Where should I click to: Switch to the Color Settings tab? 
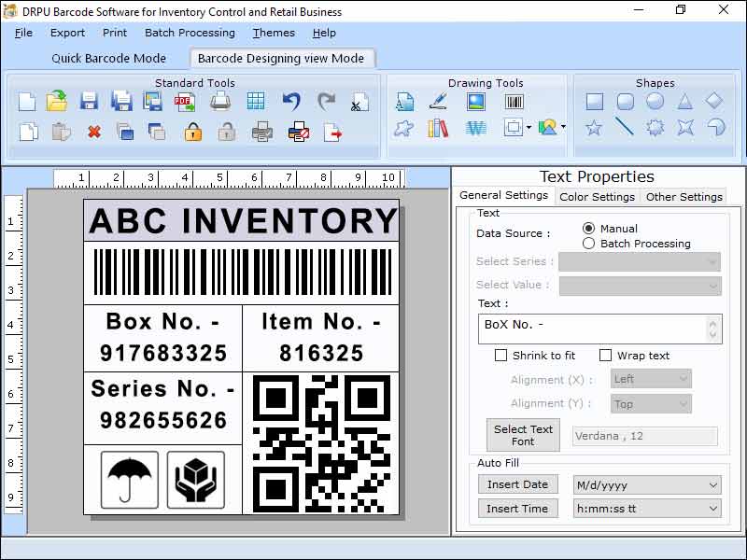[598, 196]
